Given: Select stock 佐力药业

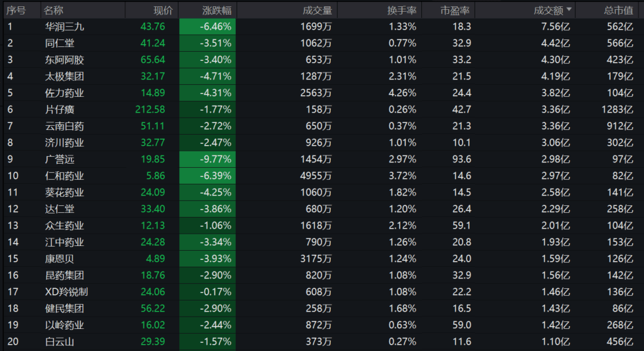Looking at the screenshot, I should point(64,93).
